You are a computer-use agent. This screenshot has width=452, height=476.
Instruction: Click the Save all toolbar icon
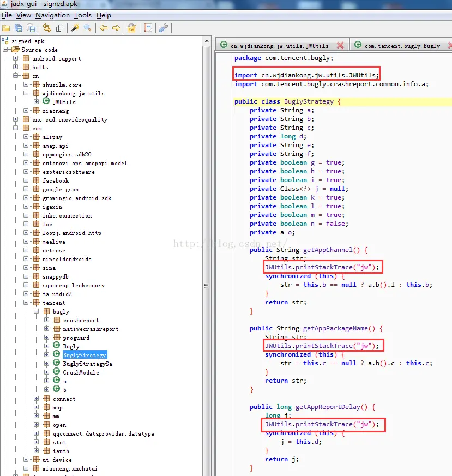pyautogui.click(x=19, y=28)
